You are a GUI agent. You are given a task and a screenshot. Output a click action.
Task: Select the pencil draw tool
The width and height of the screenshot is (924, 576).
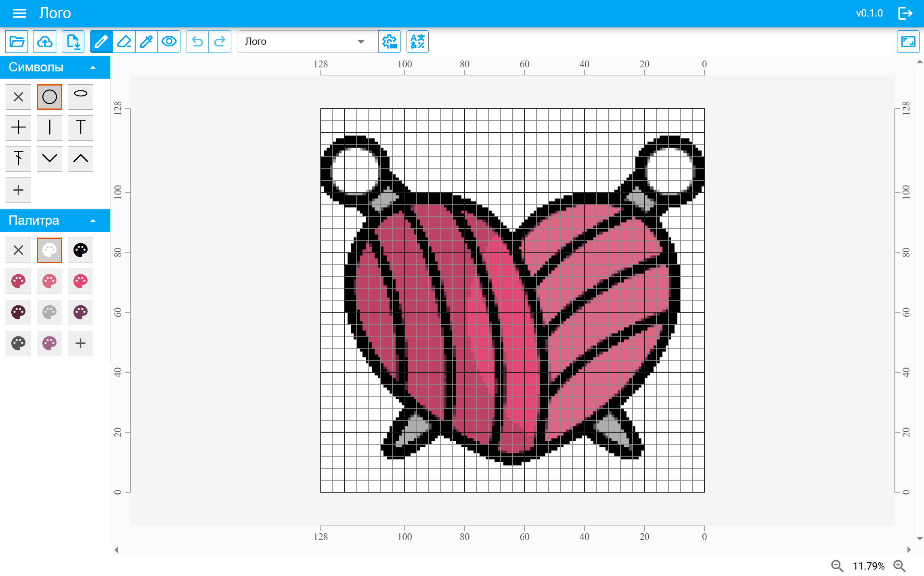tap(101, 42)
